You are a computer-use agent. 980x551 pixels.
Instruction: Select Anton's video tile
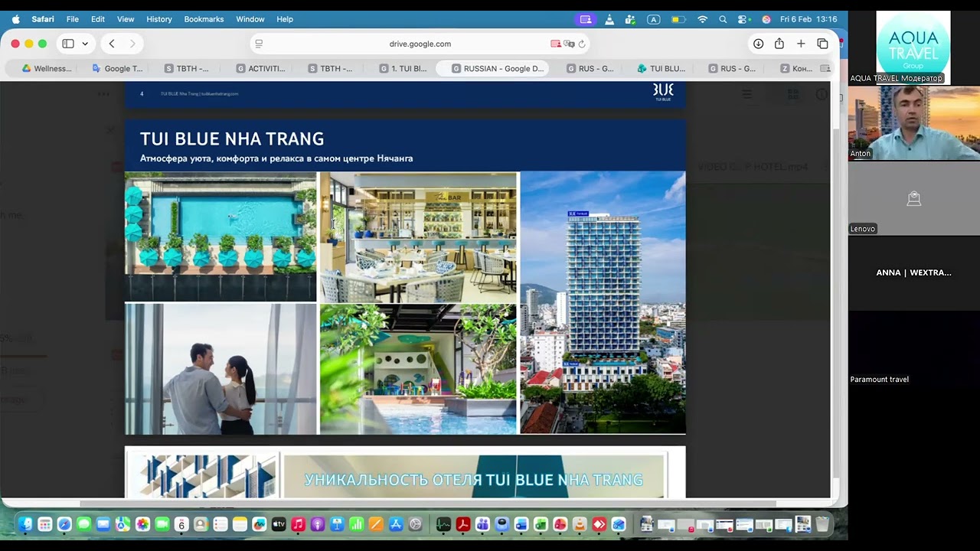(913, 122)
